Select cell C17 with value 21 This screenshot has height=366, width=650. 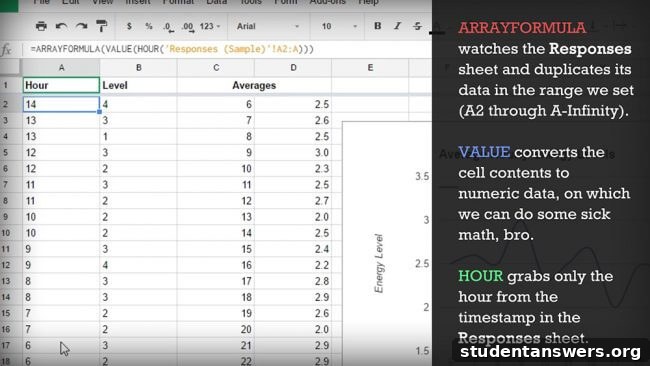(x=216, y=345)
